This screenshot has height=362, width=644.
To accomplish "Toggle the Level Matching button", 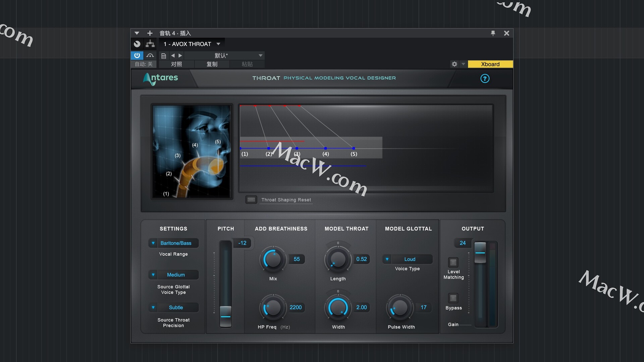I will pos(453,262).
